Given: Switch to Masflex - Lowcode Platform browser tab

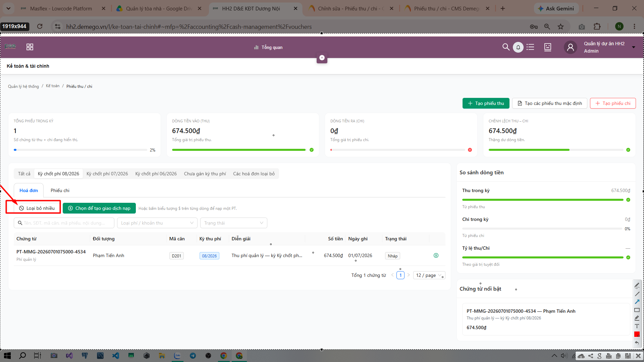Looking at the screenshot, I should [61, 8].
